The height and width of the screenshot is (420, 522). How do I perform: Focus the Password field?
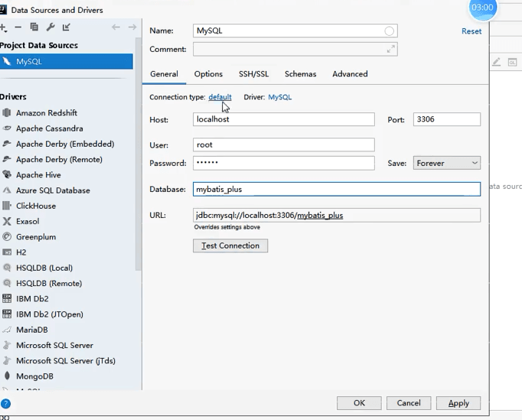(284, 163)
